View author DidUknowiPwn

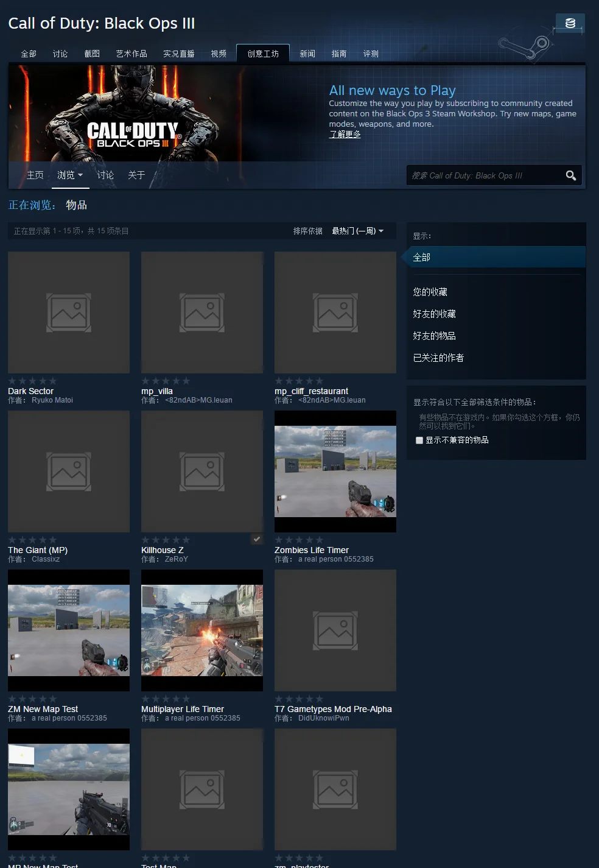point(324,718)
